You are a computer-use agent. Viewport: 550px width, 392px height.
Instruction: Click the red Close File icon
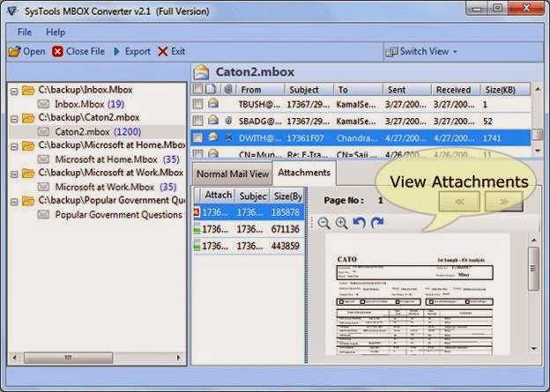(x=57, y=52)
